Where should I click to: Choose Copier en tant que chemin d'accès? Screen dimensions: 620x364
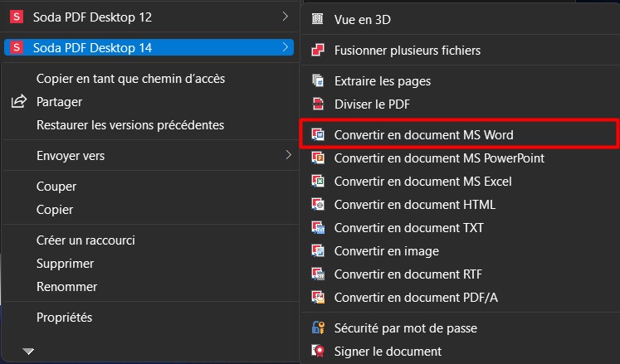tap(130, 79)
